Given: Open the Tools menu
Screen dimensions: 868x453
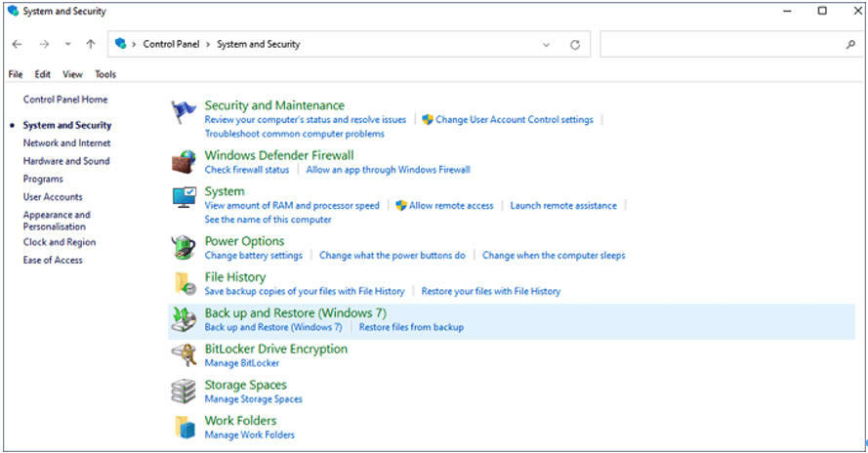Looking at the screenshot, I should pos(105,74).
